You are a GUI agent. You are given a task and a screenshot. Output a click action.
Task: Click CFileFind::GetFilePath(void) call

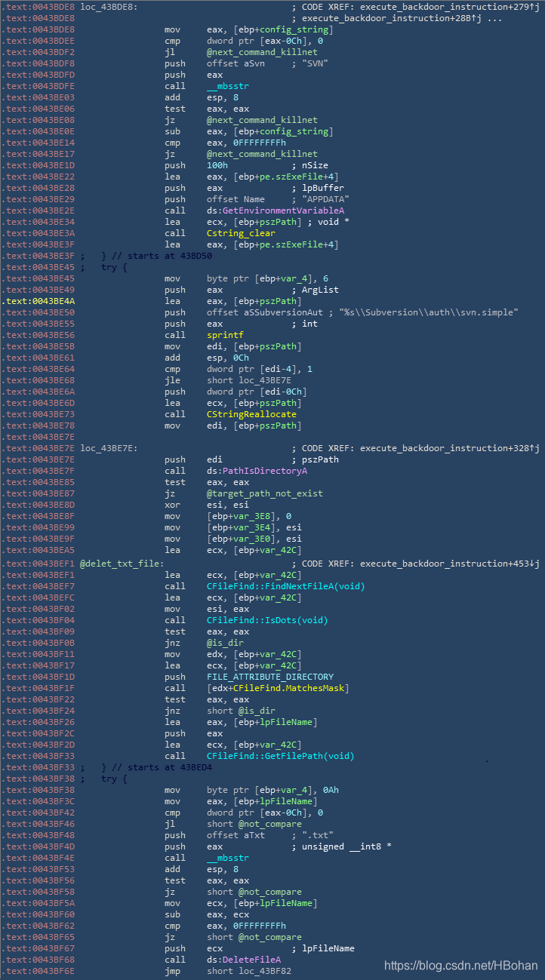pos(281,756)
